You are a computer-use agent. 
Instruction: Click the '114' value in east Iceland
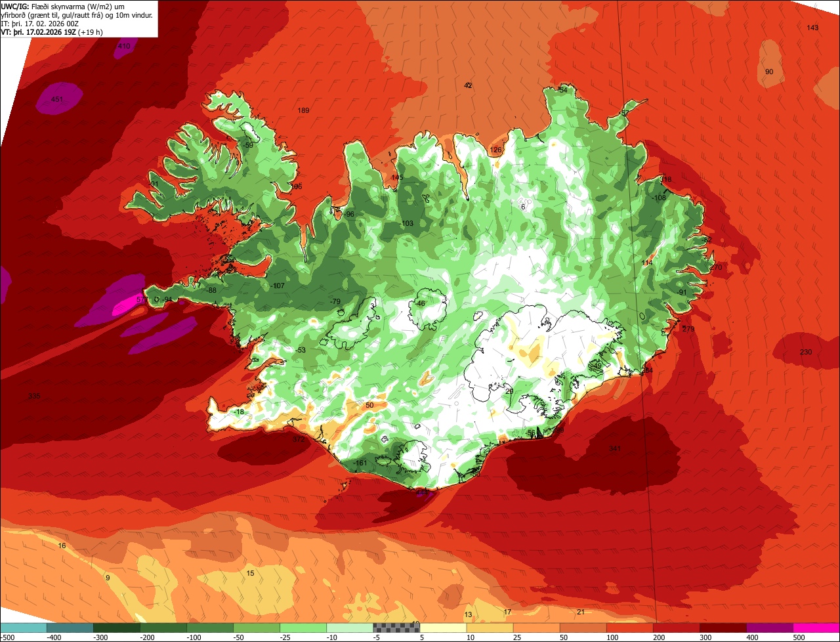(647, 263)
